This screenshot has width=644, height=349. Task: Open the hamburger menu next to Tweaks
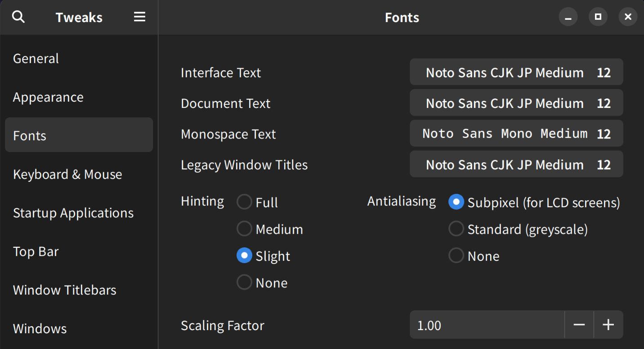pyautogui.click(x=139, y=17)
